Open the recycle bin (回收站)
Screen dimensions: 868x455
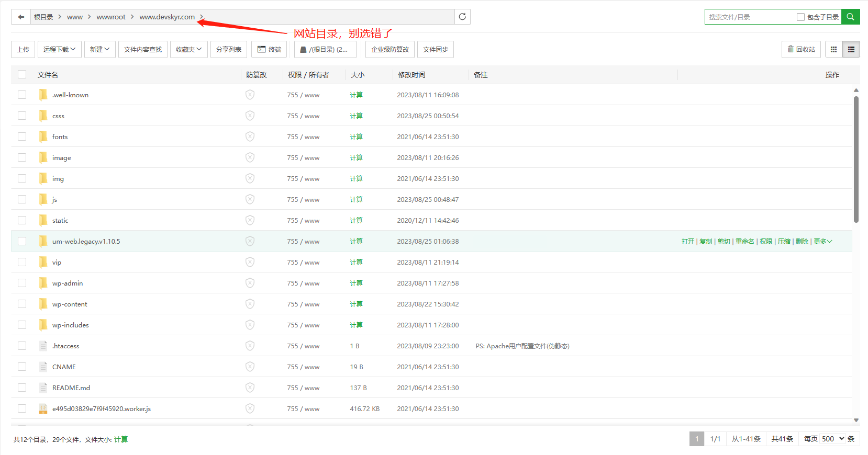click(x=801, y=50)
